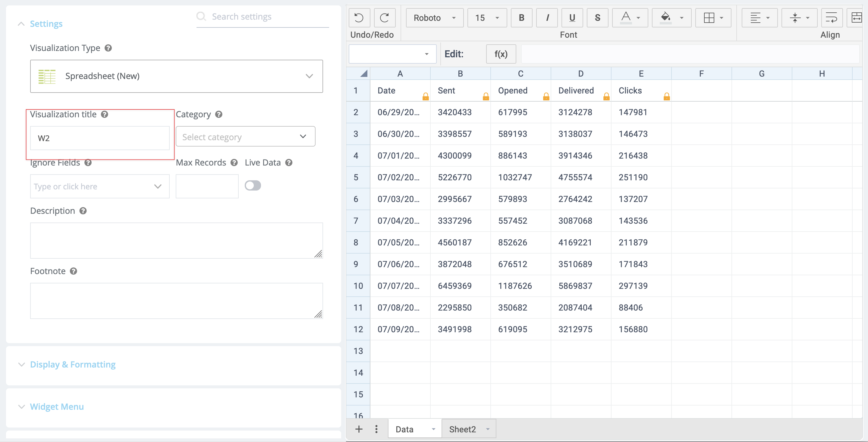The width and height of the screenshot is (868, 442).
Task: Click the add sheet plus icon
Action: (x=359, y=429)
